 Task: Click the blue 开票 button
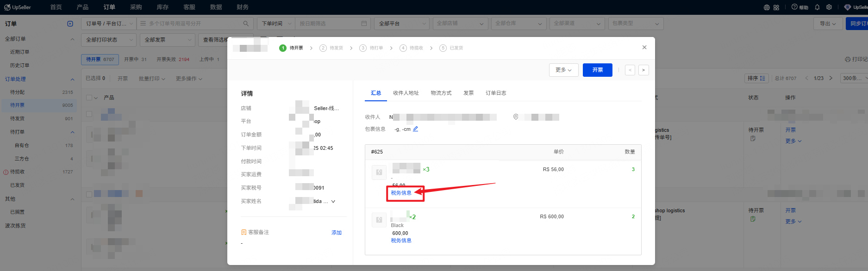click(597, 70)
